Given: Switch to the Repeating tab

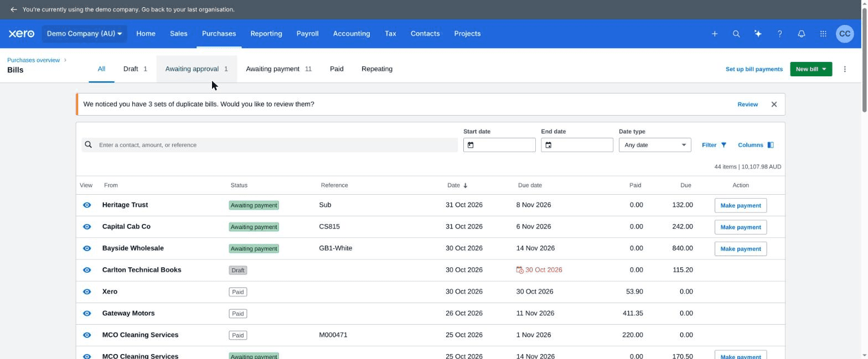Looking at the screenshot, I should [x=377, y=69].
